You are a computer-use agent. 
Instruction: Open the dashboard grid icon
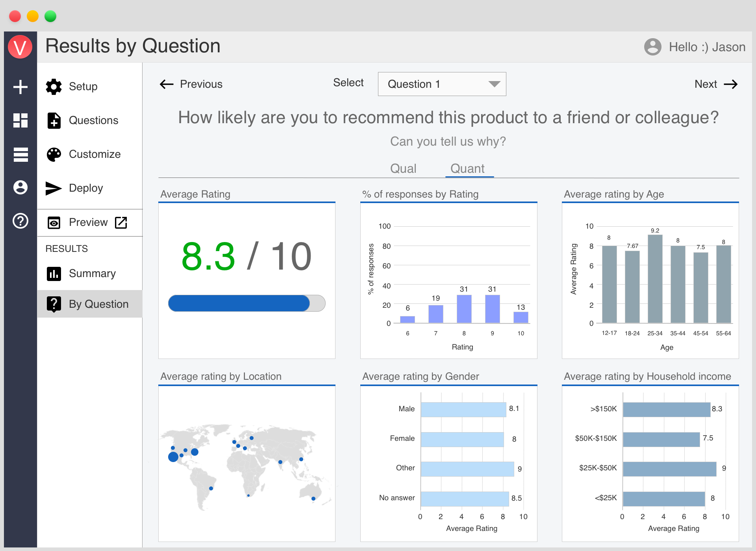[x=20, y=120]
